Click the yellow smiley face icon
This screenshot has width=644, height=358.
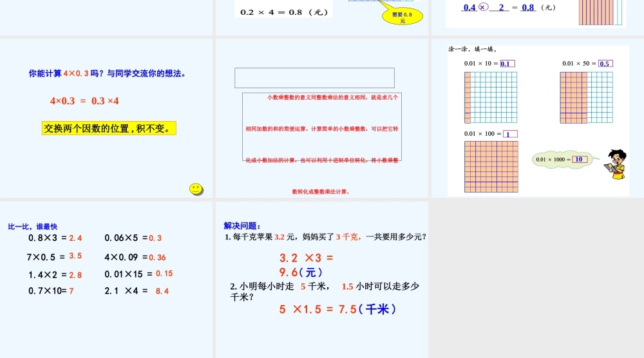[196, 189]
